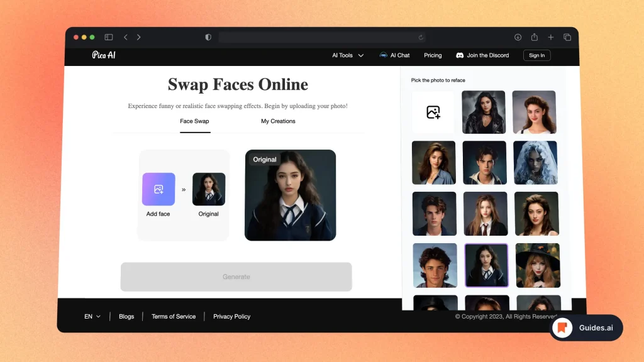The width and height of the screenshot is (644, 362).
Task: Switch to the My Creations tab
Action: tap(278, 121)
